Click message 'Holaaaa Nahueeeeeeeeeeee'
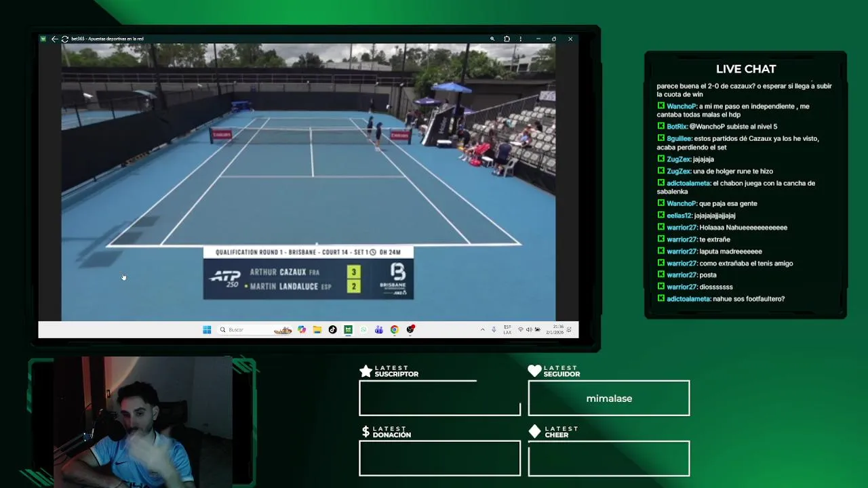This screenshot has height=488, width=868. 743,228
